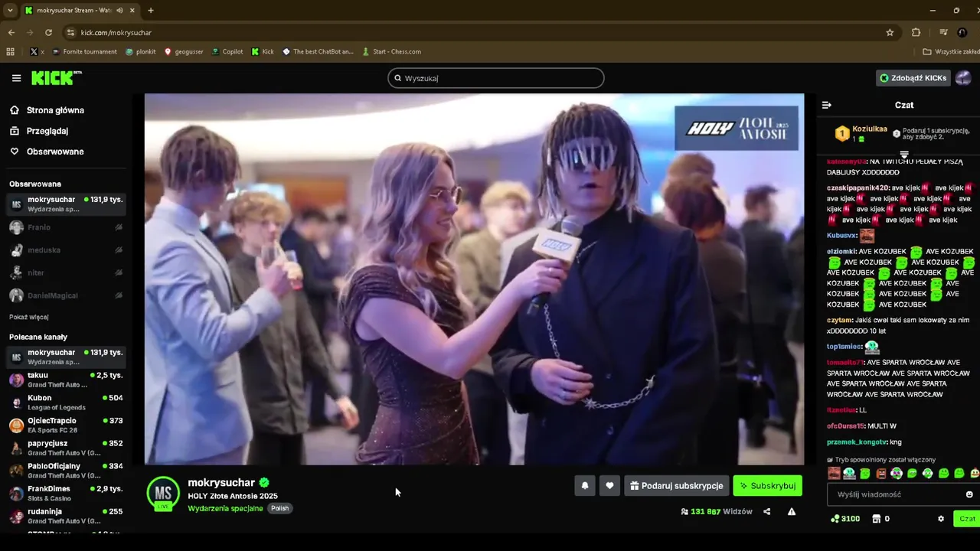Image resolution: width=980 pixels, height=551 pixels.
Task: Click chat username Kubusvx
Action: point(841,236)
